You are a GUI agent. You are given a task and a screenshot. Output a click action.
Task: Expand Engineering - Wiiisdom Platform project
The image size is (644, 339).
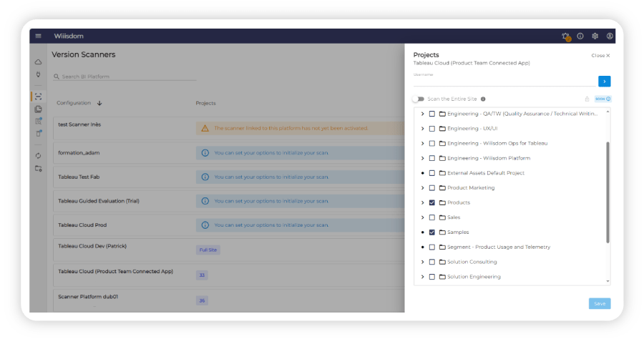tap(423, 158)
